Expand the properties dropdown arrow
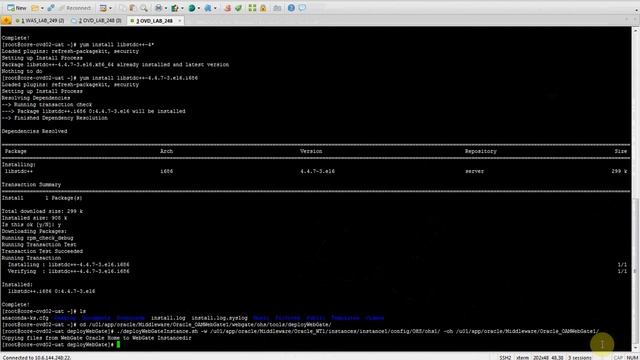This screenshot has width=640, height=360. click(x=110, y=8)
